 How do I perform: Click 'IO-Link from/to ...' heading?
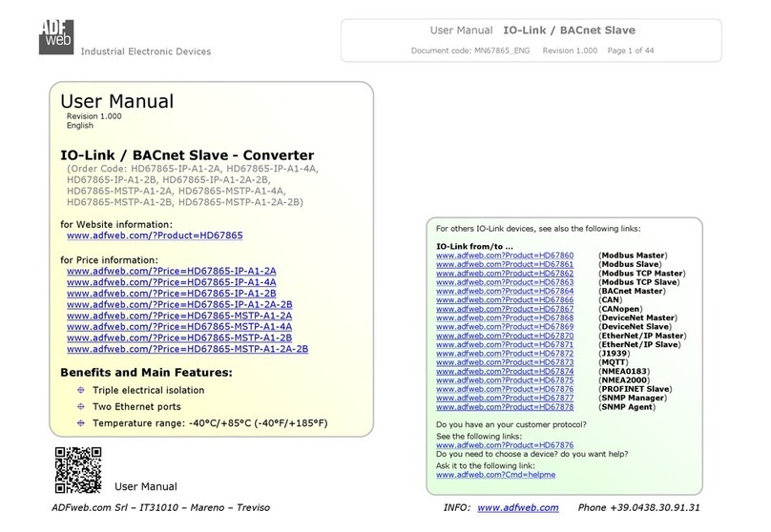point(474,247)
